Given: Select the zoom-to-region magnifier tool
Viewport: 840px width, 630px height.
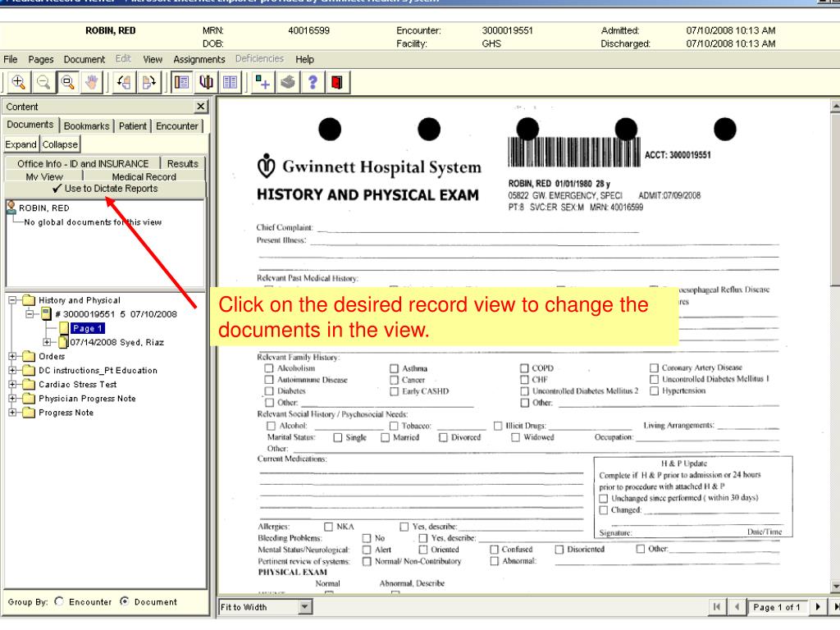Looking at the screenshot, I should [67, 82].
